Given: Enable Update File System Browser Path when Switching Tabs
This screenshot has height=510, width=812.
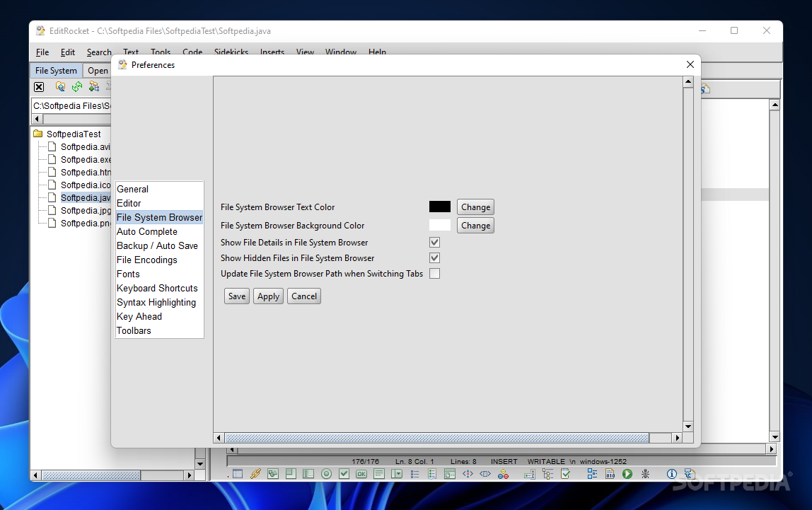Looking at the screenshot, I should [x=434, y=273].
